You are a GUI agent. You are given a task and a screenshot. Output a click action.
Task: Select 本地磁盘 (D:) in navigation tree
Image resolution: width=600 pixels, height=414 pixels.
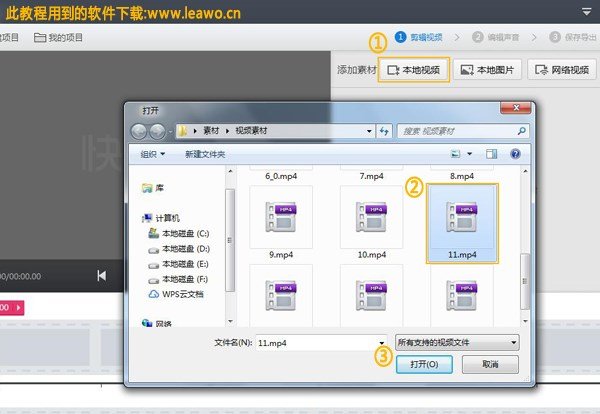(184, 248)
